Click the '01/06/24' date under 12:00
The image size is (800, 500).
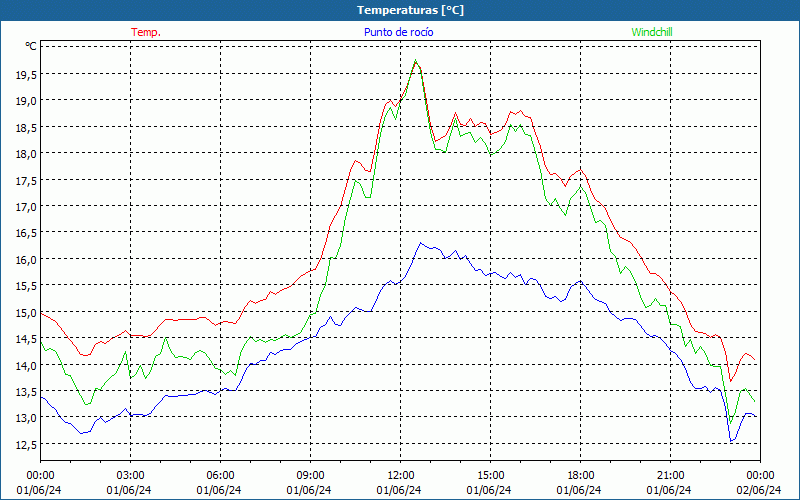pos(399,490)
